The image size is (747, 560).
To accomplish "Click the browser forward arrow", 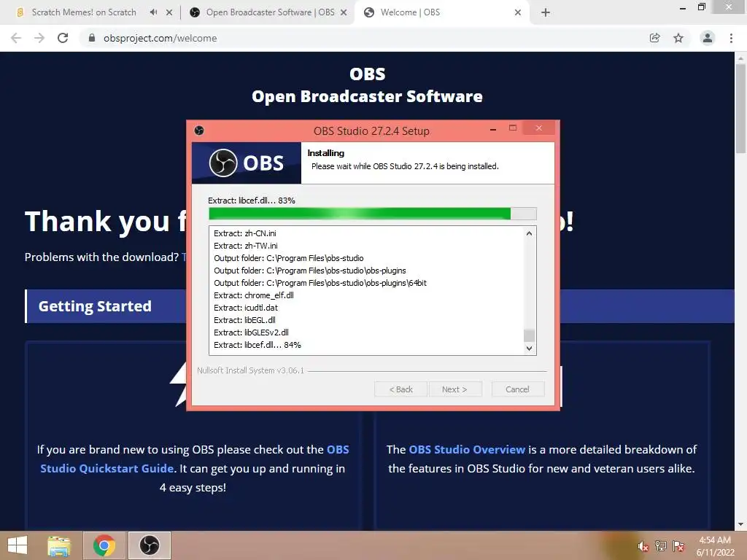I will coord(39,38).
